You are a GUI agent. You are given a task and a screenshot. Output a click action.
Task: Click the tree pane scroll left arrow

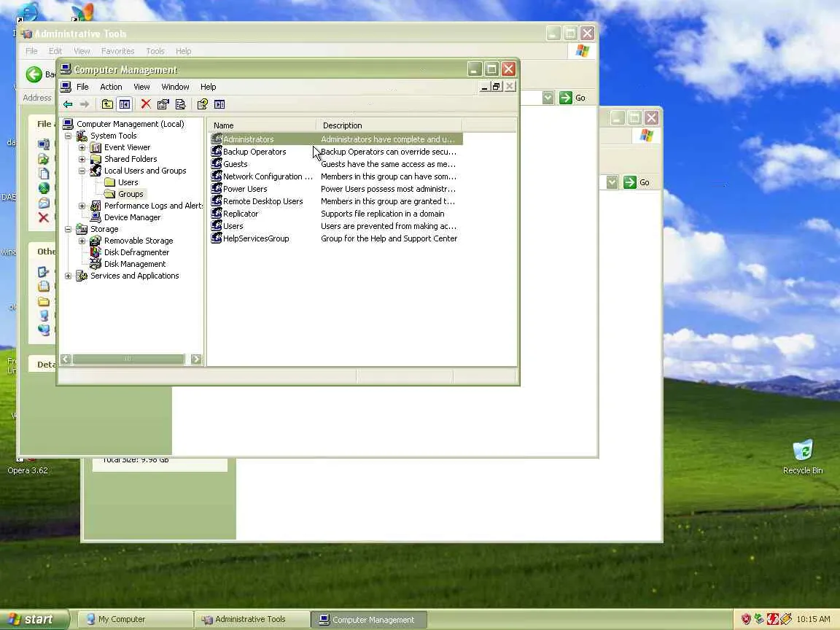(x=66, y=359)
